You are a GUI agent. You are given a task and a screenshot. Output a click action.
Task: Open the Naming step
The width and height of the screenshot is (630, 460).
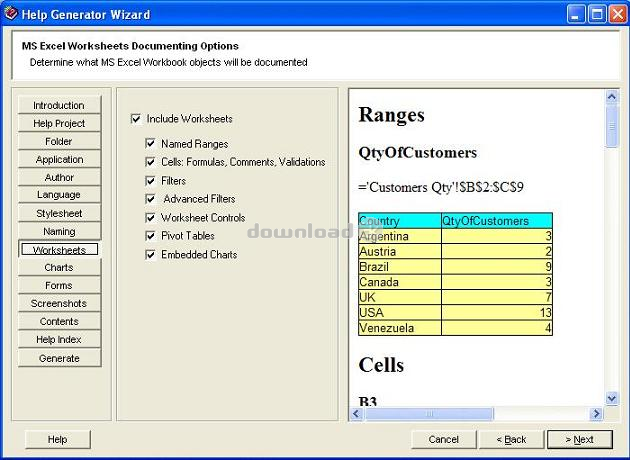pyautogui.click(x=59, y=231)
